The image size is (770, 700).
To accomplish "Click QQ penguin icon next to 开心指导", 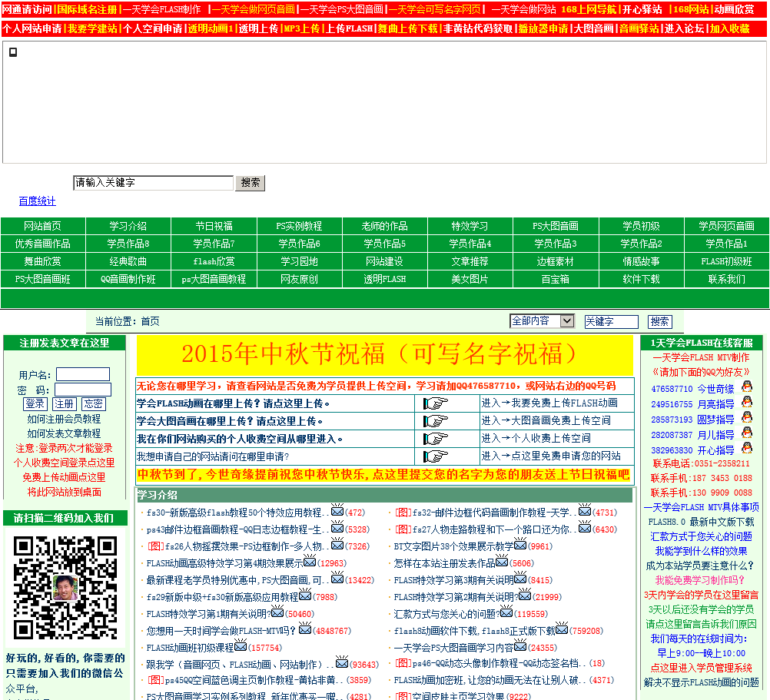I will [747, 448].
